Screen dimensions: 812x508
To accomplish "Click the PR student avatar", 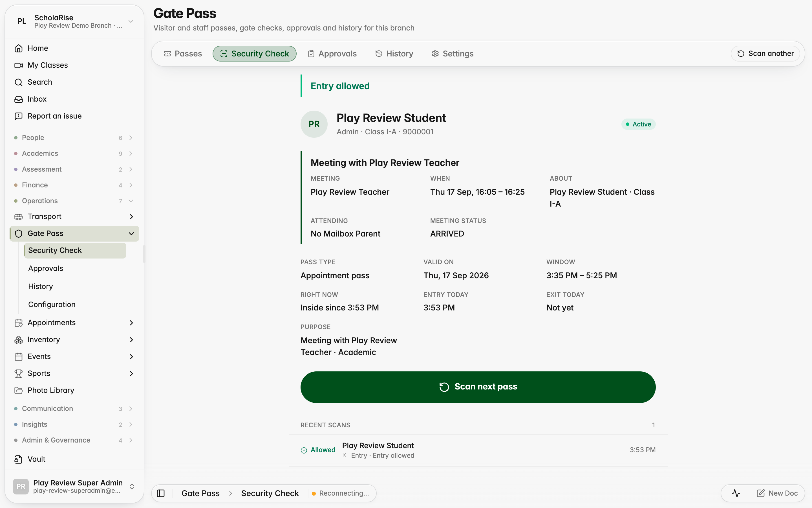I will 314,124.
